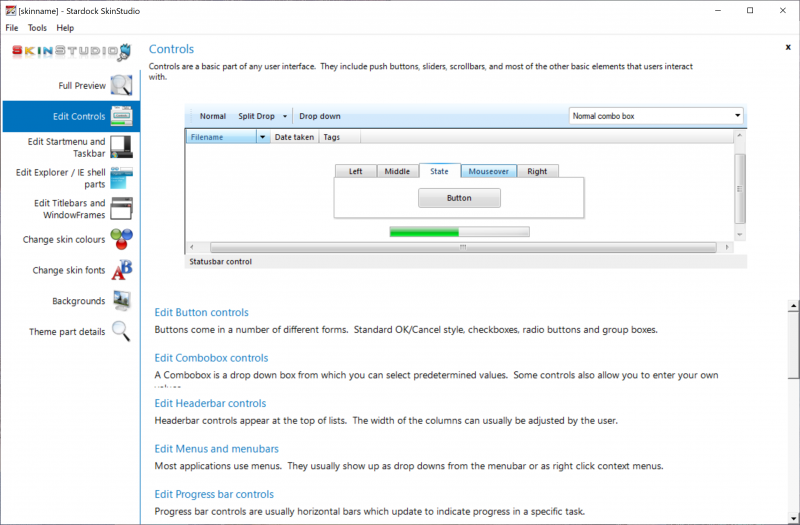Open the File menu
The width and height of the screenshot is (800, 525).
pos(12,28)
